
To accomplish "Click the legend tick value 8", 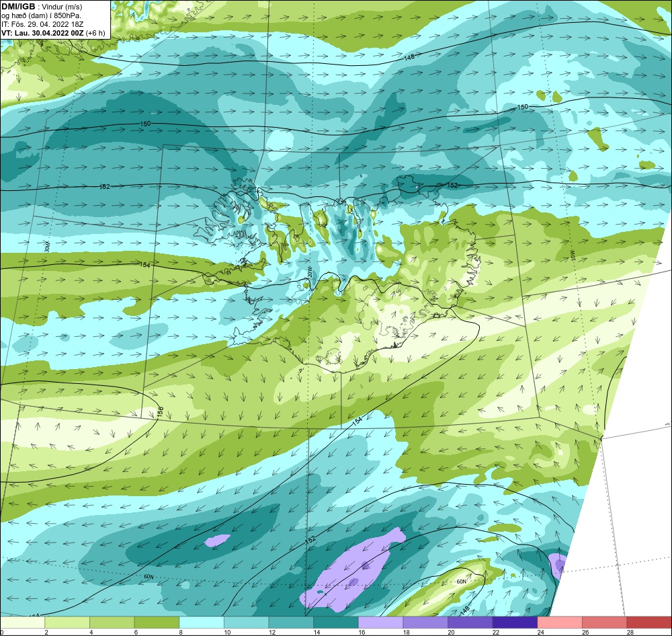I will [x=180, y=632].
